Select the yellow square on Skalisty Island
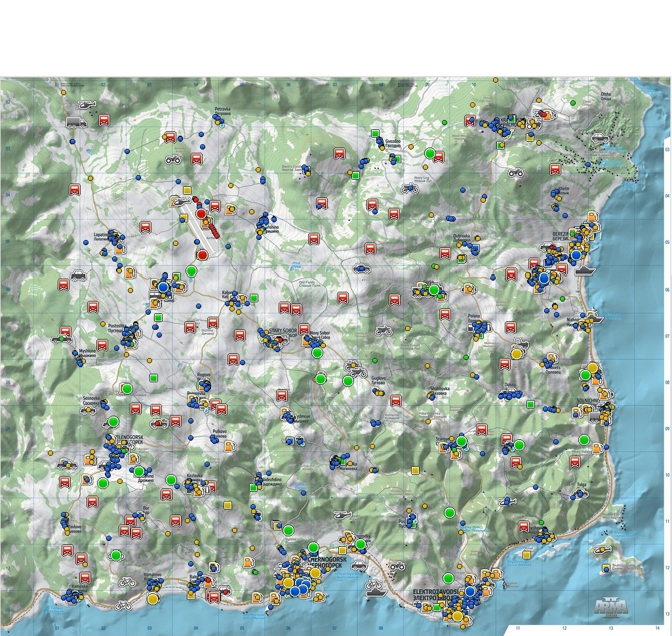Image resolution: width=672 pixels, height=636 pixels. point(606,568)
